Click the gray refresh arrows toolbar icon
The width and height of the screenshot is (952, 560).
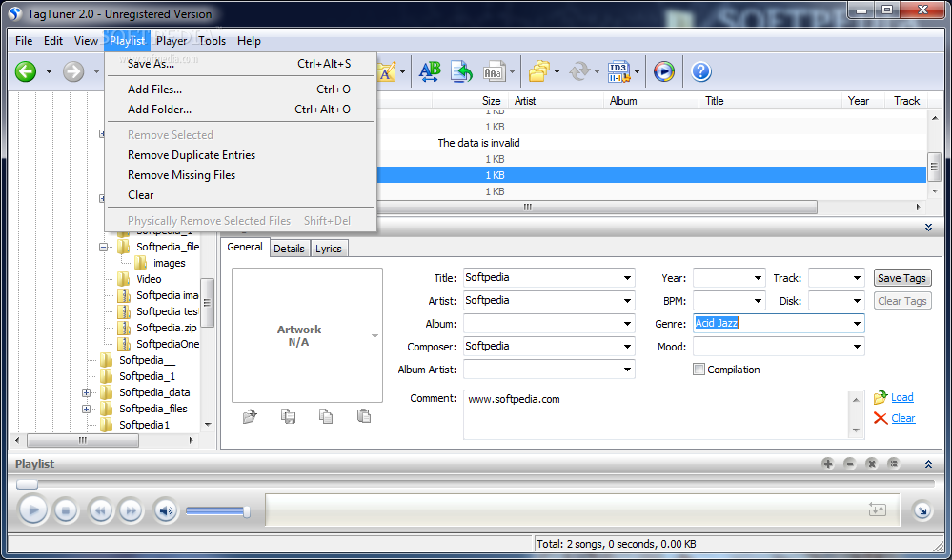[x=579, y=71]
